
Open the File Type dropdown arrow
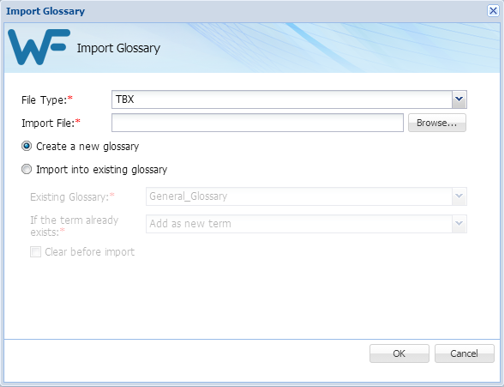pyautogui.click(x=459, y=99)
